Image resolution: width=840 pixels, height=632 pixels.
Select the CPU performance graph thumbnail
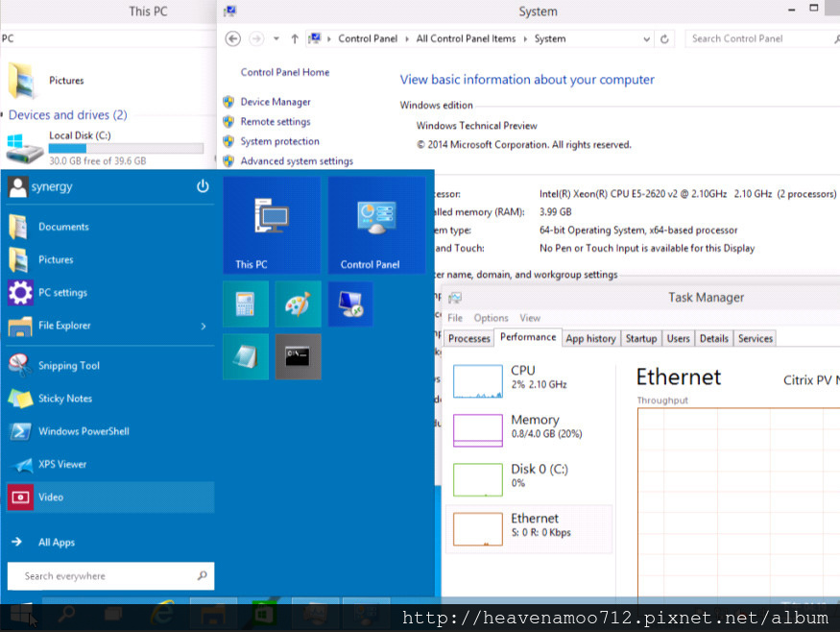pyautogui.click(x=477, y=381)
